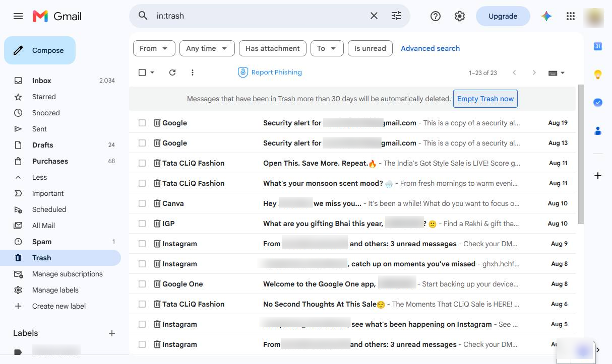Image resolution: width=612 pixels, height=364 pixels.
Task: Open the Support help icon
Action: pyautogui.click(x=436, y=16)
